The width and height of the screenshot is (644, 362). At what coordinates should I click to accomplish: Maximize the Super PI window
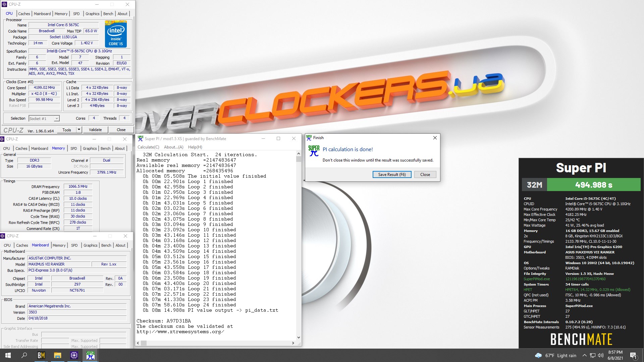(x=278, y=138)
